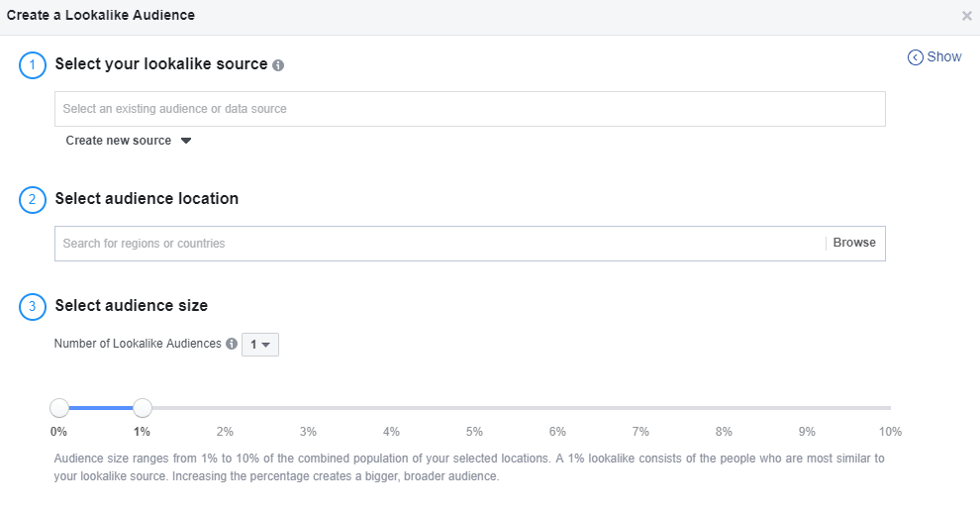Click the Show chevron circle icon
This screenshot has height=512, width=980.
coord(915,57)
